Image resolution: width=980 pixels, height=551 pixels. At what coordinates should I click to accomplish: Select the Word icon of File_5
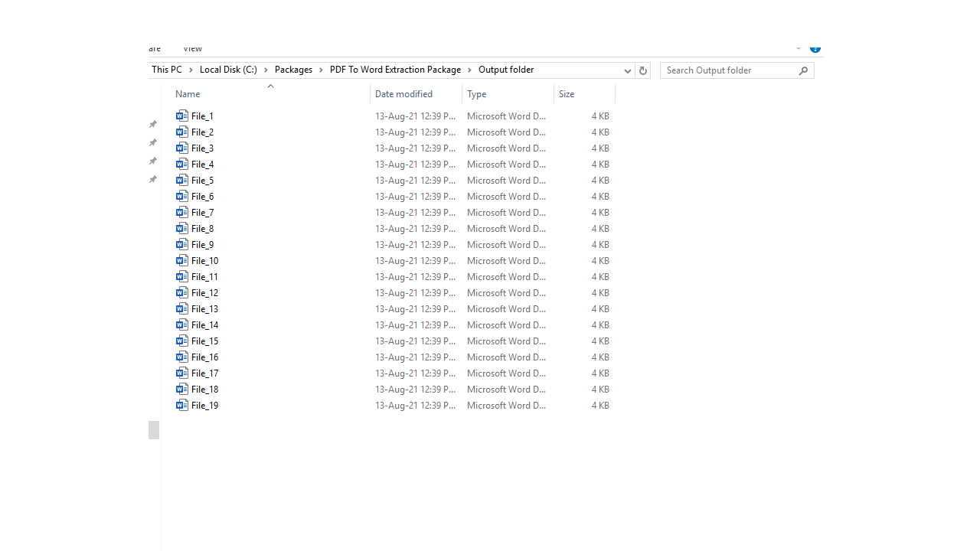(181, 180)
